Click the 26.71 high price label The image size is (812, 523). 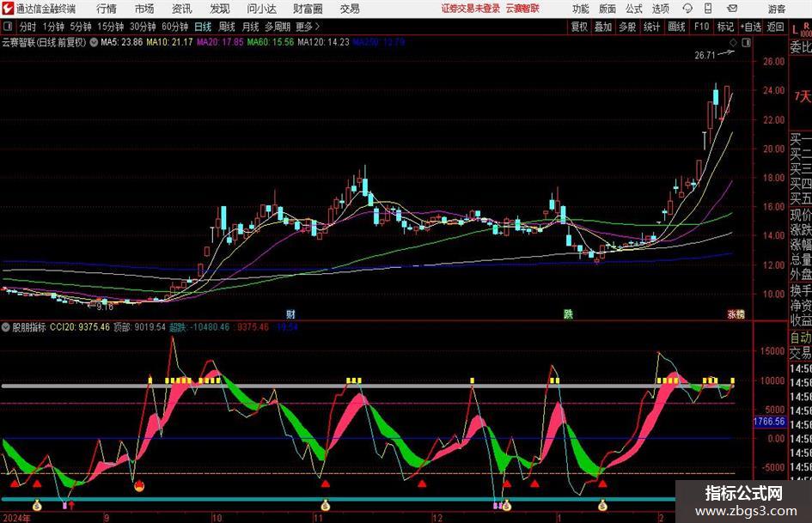705,55
